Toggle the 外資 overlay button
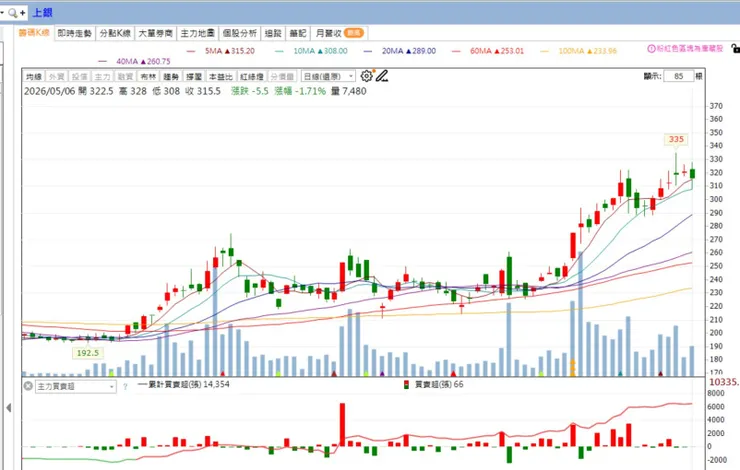Screen dimensions: 740x470 [57, 76]
